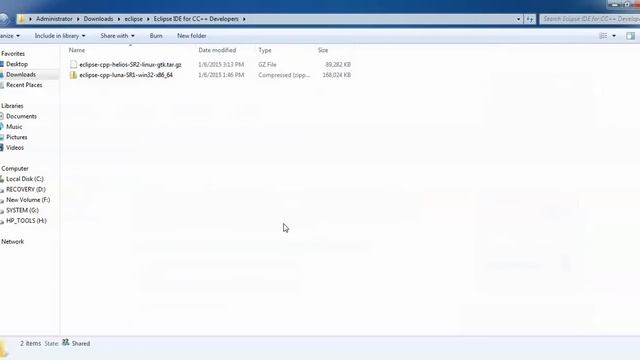
Task: Click the Favorites group header
Action: click(13, 53)
